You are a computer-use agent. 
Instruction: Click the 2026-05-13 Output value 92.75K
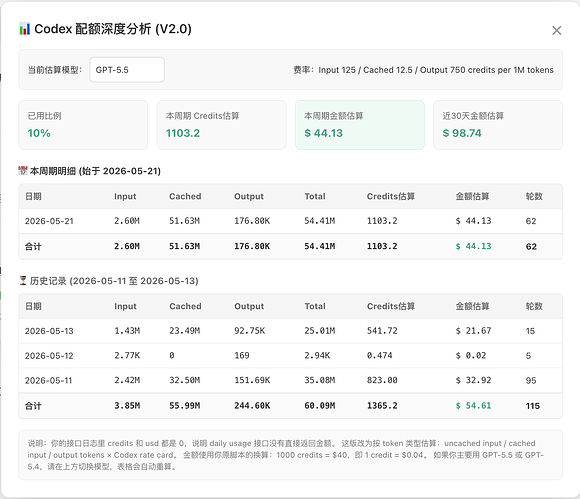(250, 331)
